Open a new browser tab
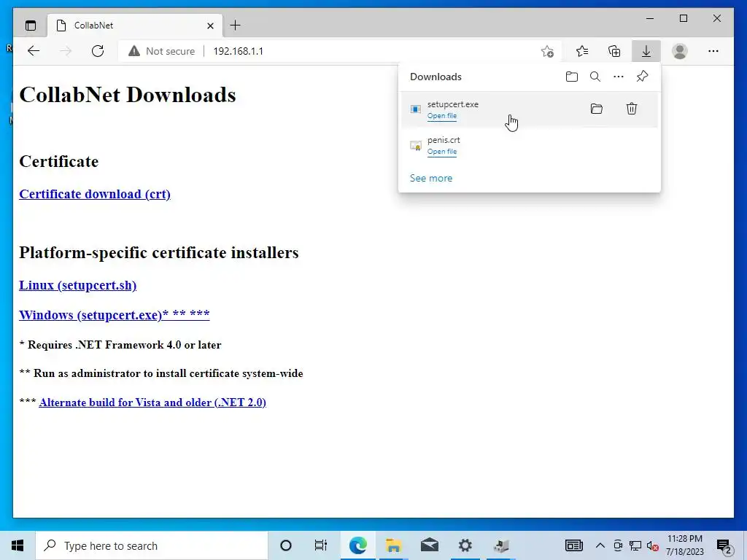The image size is (747, 560). 236,26
